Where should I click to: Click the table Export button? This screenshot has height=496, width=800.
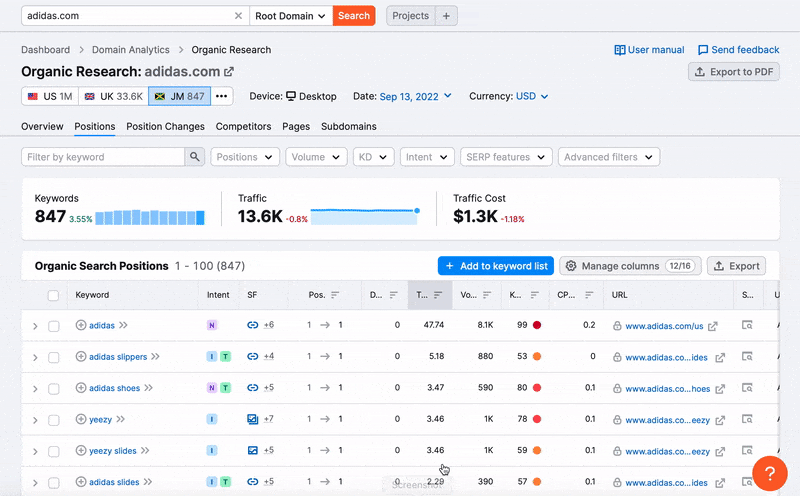736,266
